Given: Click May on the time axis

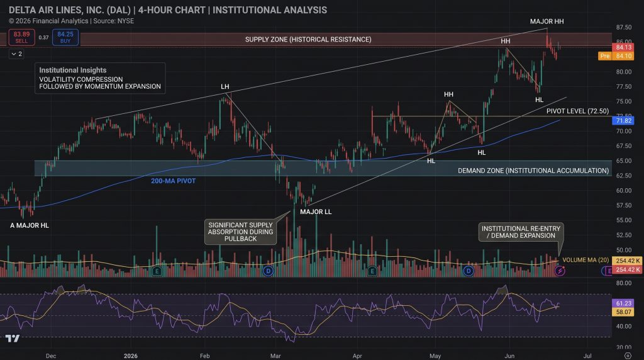Looking at the screenshot, I should tap(435, 356).
